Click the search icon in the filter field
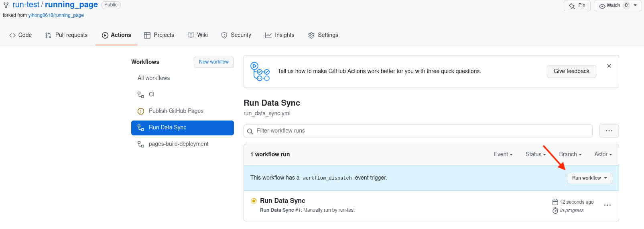This screenshot has width=644, height=229. (x=250, y=131)
